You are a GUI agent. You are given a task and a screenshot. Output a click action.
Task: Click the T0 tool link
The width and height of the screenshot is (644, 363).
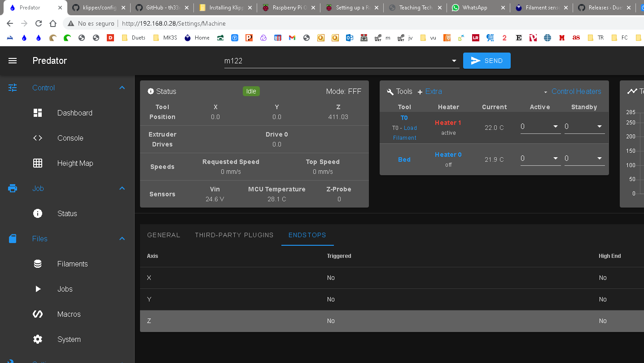[404, 118]
